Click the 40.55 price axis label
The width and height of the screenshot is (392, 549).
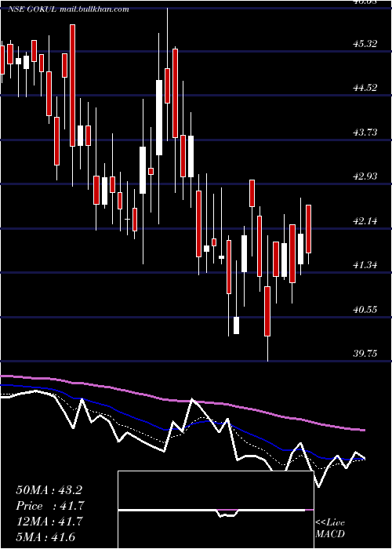point(365,309)
